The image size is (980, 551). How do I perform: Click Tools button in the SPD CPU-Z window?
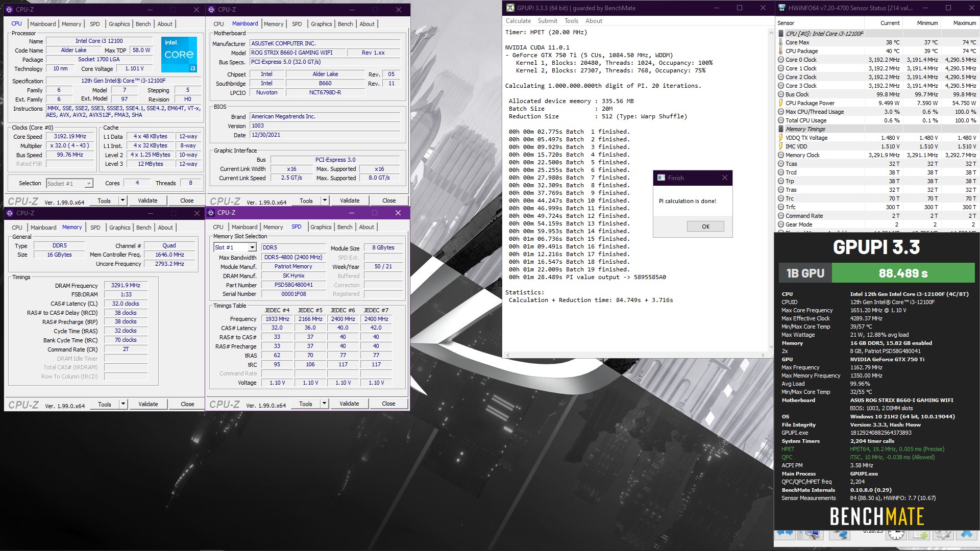306,404
